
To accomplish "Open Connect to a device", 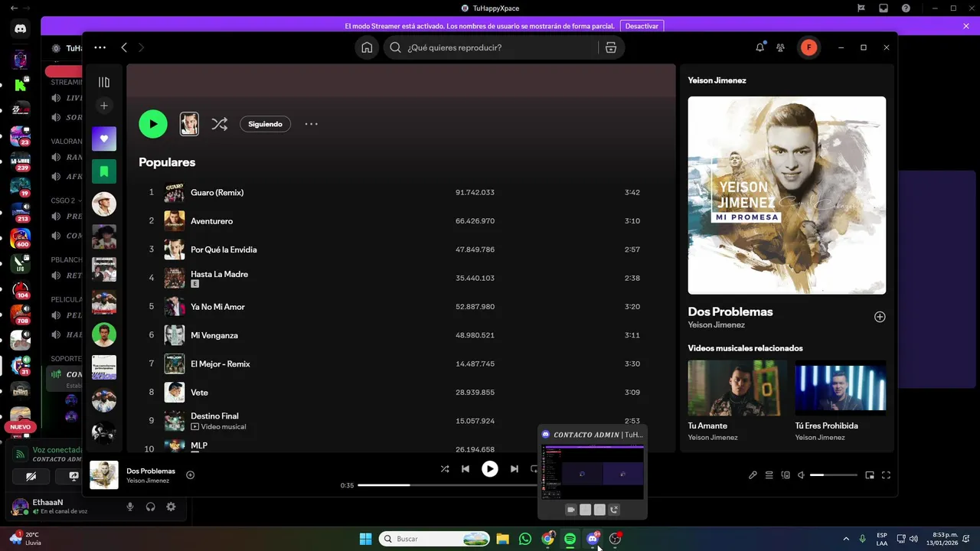I will (786, 475).
